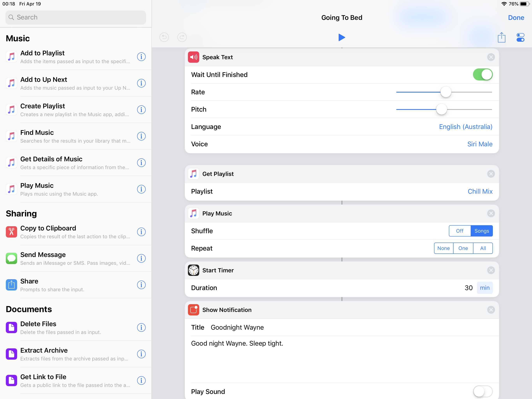
Task: Set Repeat to One
Action: click(463, 248)
